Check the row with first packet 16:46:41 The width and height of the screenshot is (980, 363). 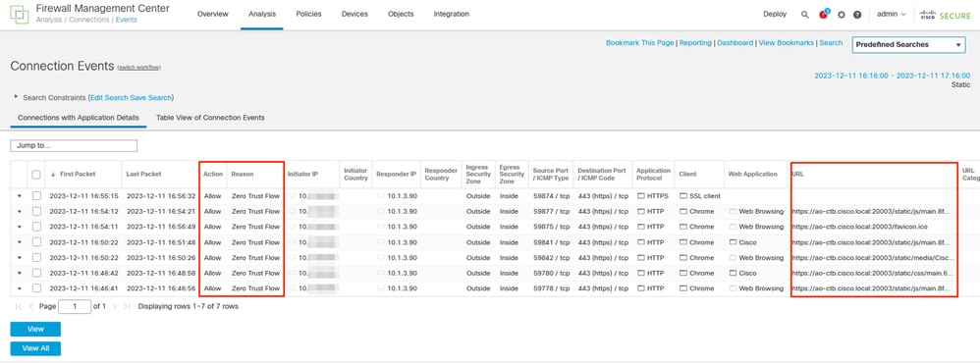pos(36,288)
